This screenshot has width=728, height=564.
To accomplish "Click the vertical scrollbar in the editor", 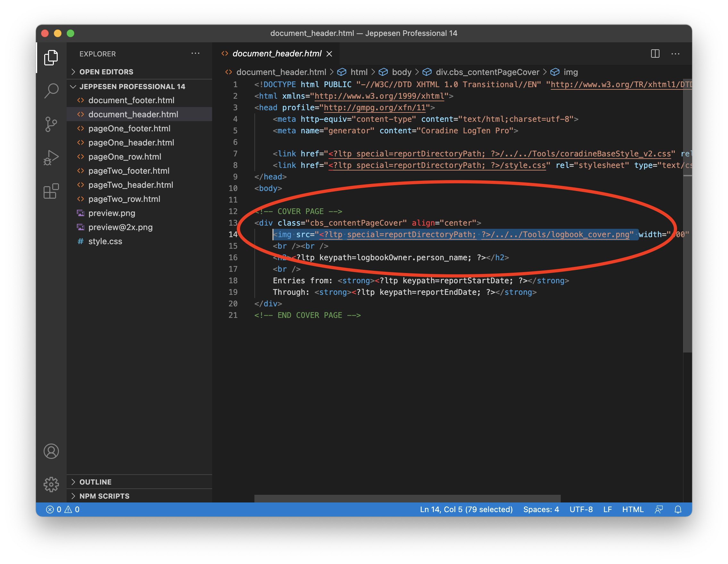I will pos(687,216).
